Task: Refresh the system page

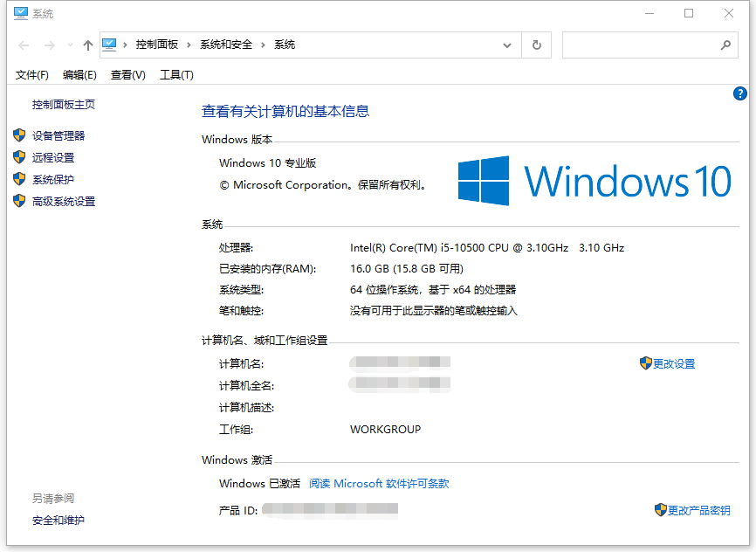Action: coord(537,45)
